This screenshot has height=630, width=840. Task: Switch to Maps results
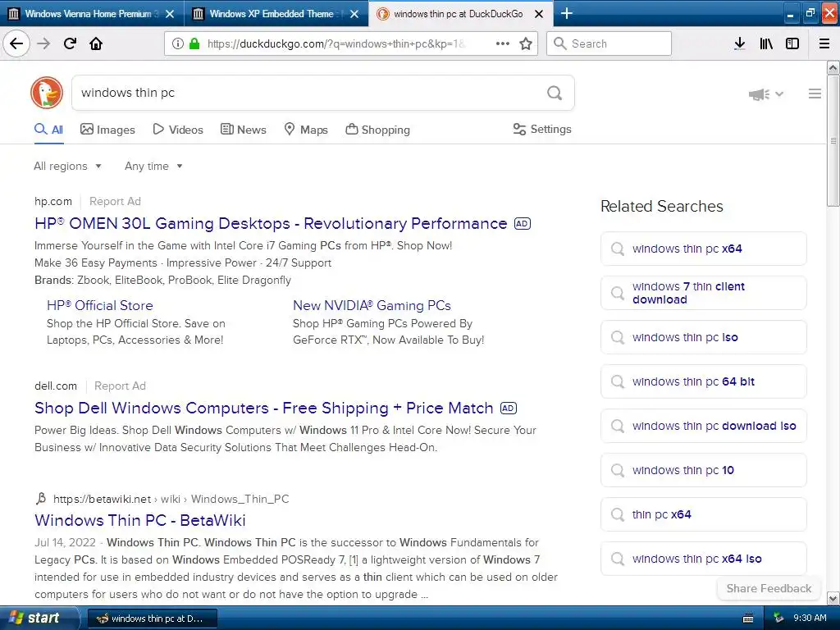tap(305, 130)
